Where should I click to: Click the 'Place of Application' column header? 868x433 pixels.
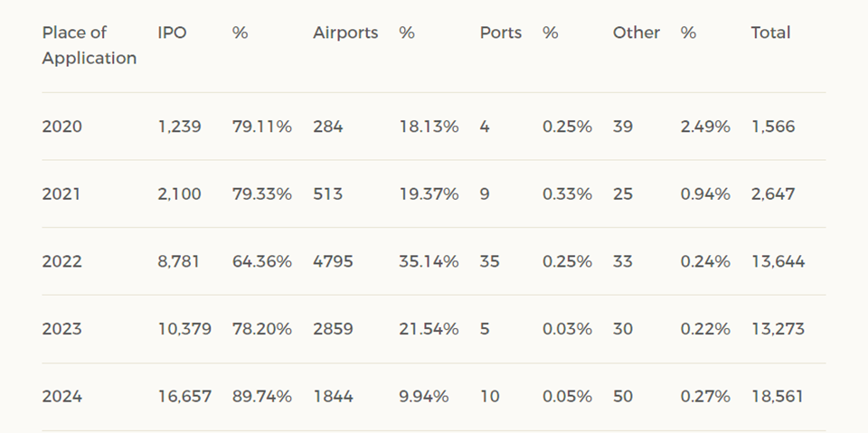click(x=89, y=45)
